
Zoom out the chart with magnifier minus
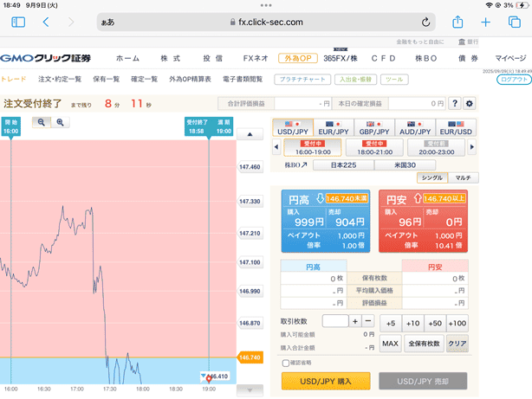tap(42, 123)
